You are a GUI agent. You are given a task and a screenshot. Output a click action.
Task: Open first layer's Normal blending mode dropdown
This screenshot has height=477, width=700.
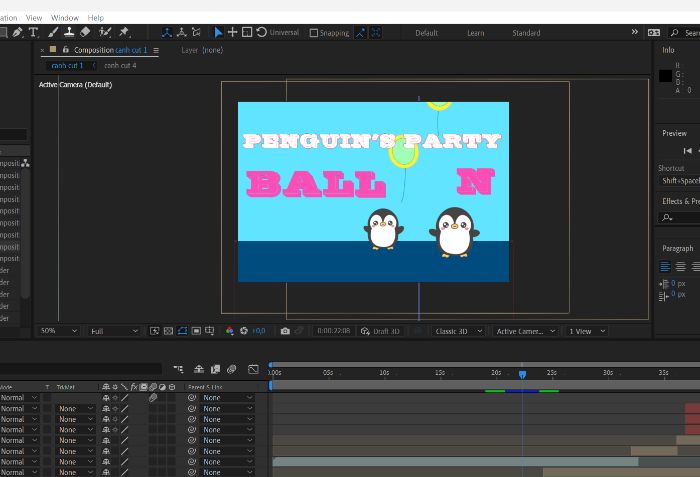[19, 398]
